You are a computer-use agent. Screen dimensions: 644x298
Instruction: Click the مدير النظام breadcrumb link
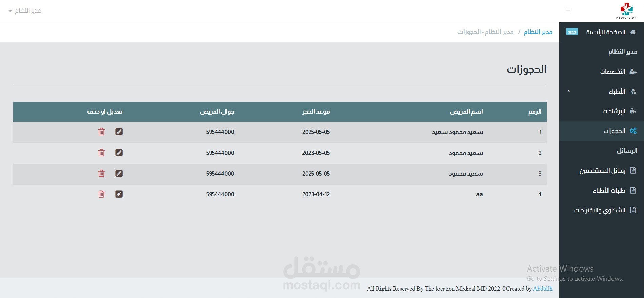coord(538,32)
